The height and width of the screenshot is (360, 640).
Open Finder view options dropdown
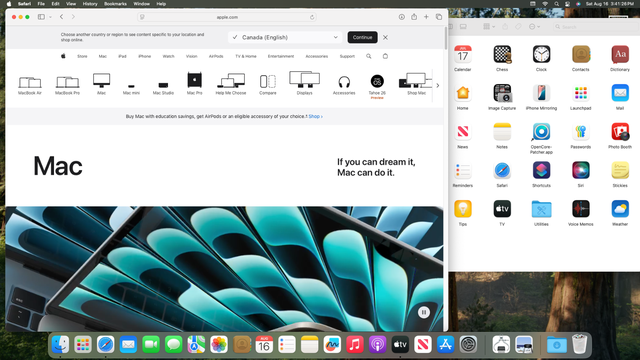pyautogui.click(x=489, y=27)
